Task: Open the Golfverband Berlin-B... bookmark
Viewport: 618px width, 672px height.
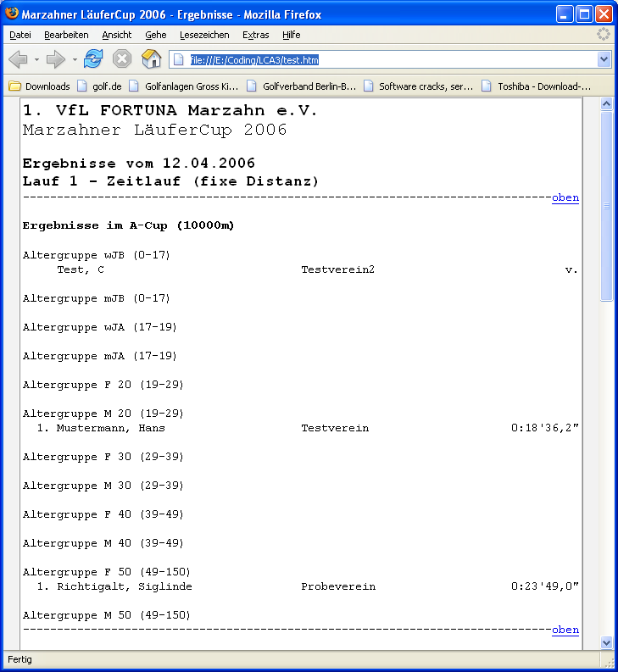Action: [302, 86]
